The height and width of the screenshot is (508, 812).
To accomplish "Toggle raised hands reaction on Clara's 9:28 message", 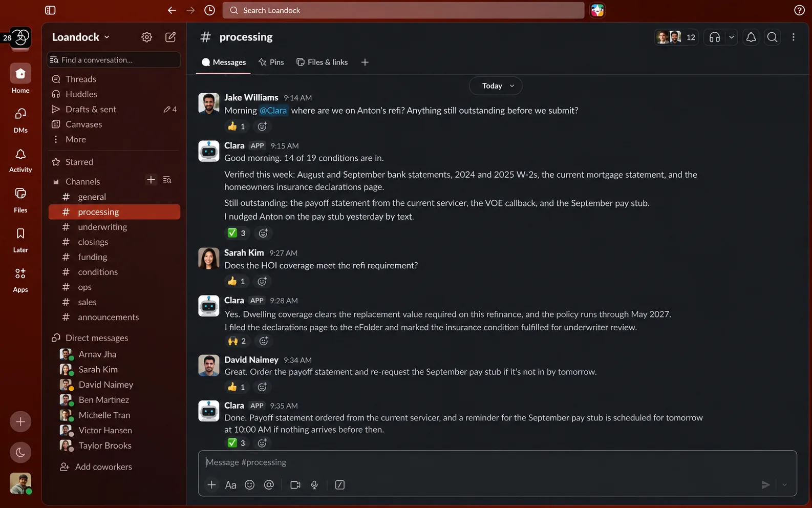I will pyautogui.click(x=237, y=341).
